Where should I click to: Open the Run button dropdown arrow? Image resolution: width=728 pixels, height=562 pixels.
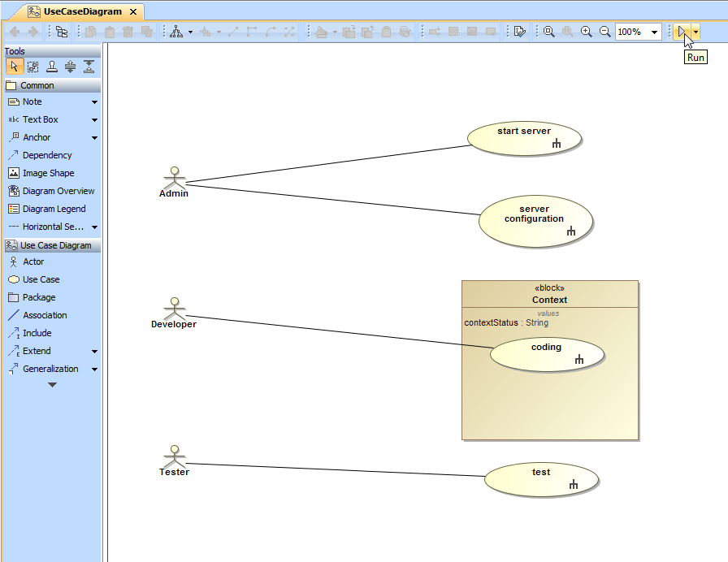(x=695, y=32)
